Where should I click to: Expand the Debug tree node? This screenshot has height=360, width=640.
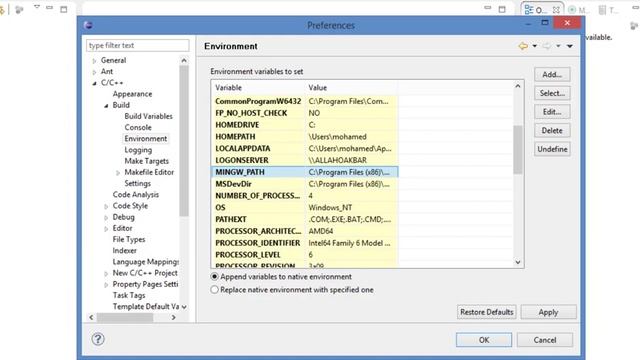click(106, 218)
